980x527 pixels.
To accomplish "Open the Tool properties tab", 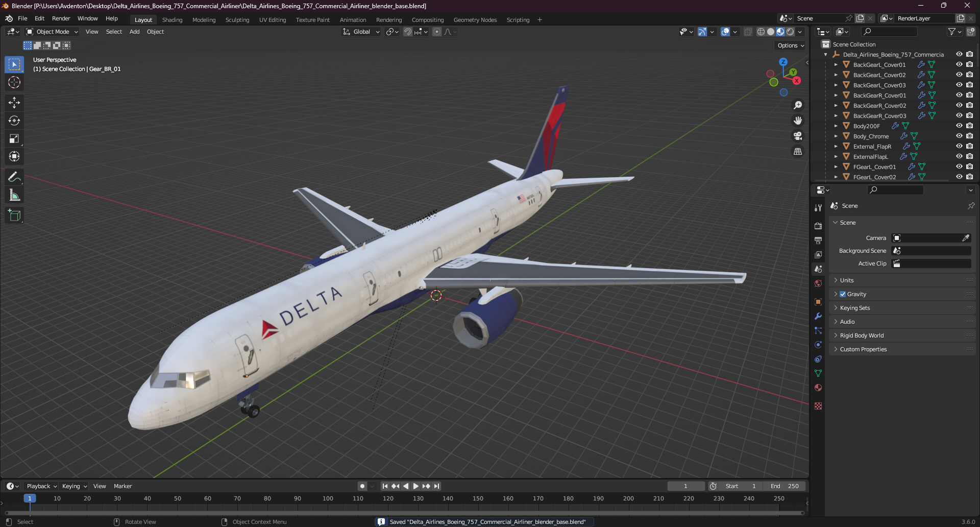I will [818, 208].
